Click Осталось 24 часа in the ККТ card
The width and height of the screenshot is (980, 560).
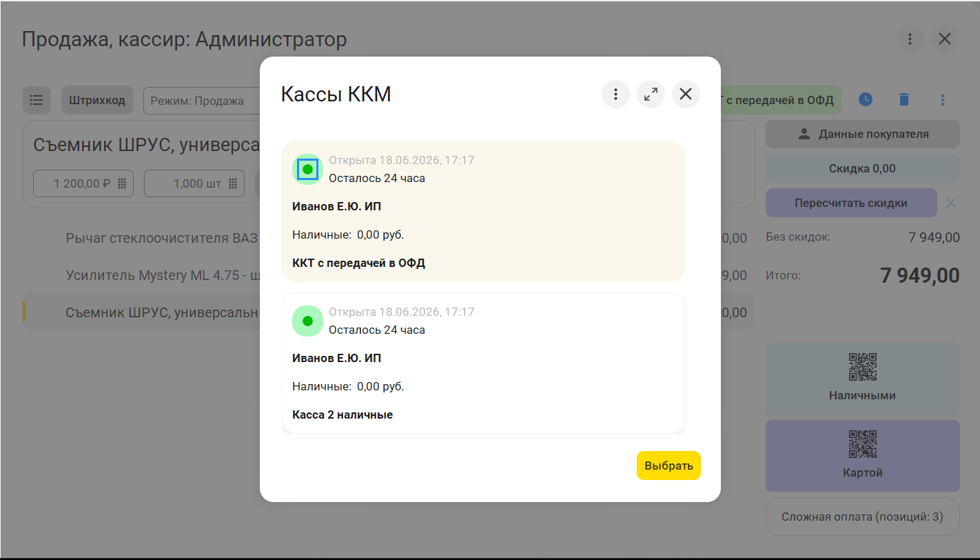point(377,178)
